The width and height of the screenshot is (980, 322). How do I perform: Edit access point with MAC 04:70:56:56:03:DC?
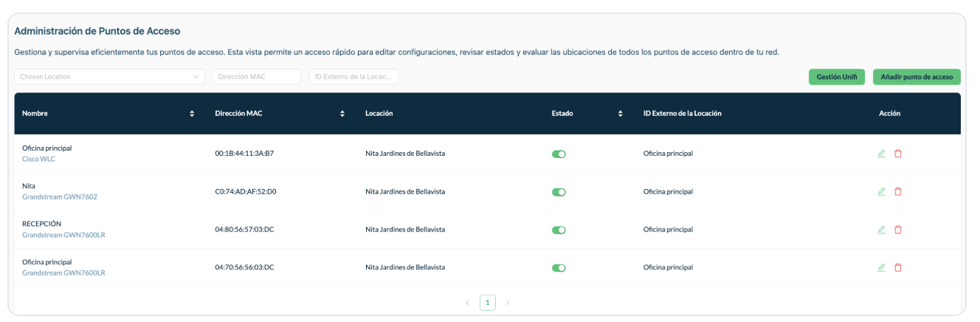tap(880, 267)
